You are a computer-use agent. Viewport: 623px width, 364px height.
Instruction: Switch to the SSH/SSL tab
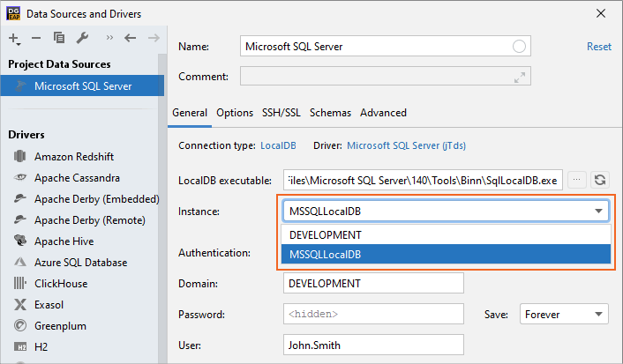(x=281, y=113)
